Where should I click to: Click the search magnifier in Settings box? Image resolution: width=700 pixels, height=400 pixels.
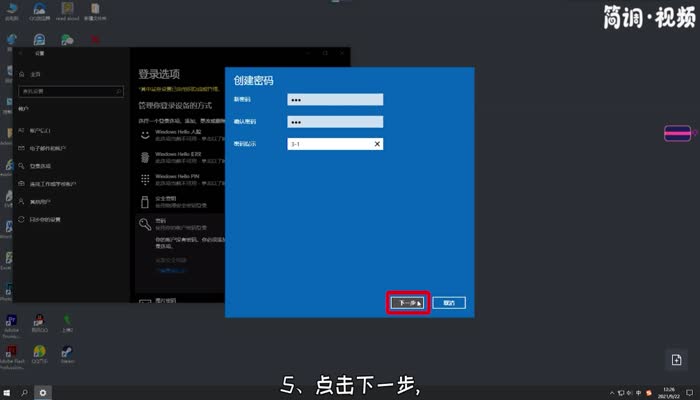[x=118, y=92]
